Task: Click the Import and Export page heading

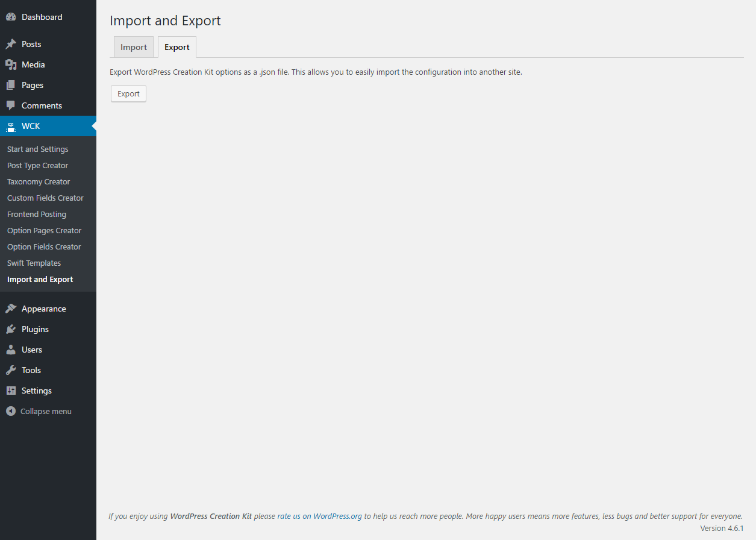Action: [x=165, y=20]
